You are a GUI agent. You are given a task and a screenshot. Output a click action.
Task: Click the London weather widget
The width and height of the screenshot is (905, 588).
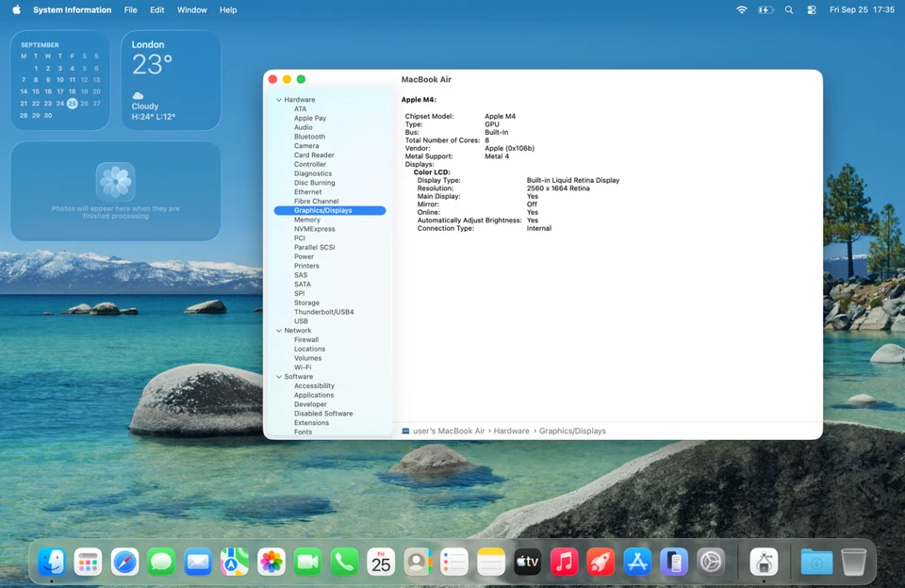click(x=171, y=80)
